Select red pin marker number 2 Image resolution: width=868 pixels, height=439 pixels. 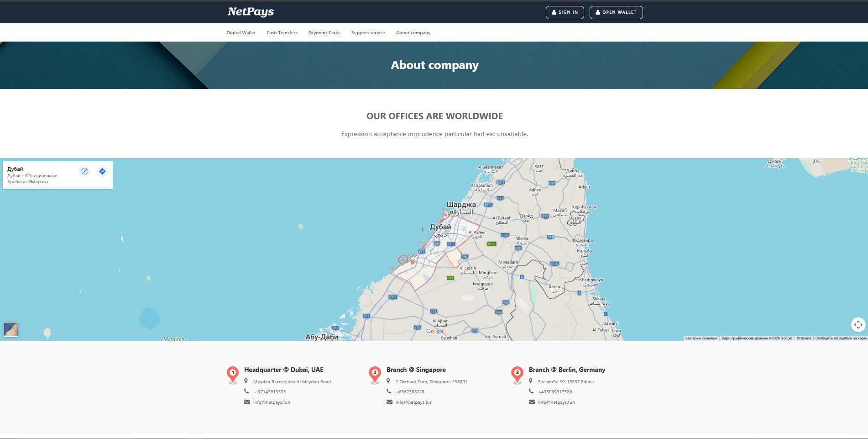click(375, 375)
